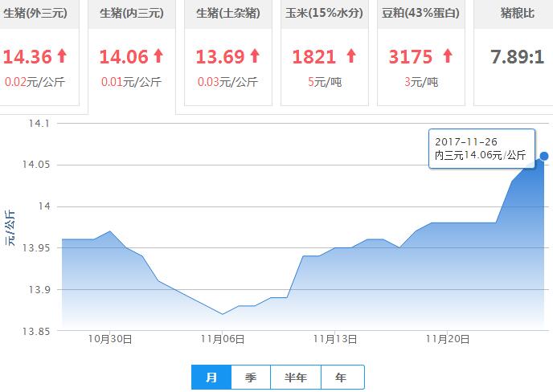Click the highlighted 2017-11-26 data point
Image resolution: width=553 pixels, height=392 pixels.
(x=544, y=156)
